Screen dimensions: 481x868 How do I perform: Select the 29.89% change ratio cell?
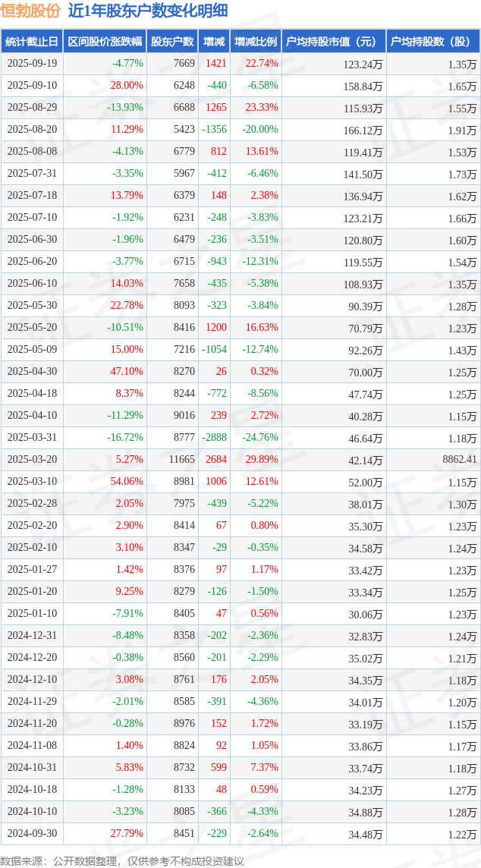click(261, 460)
